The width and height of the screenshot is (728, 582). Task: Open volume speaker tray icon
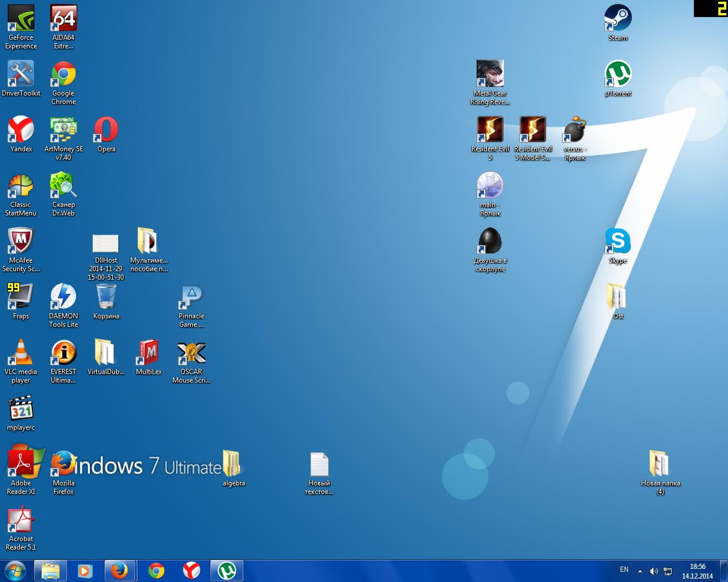coord(654,571)
